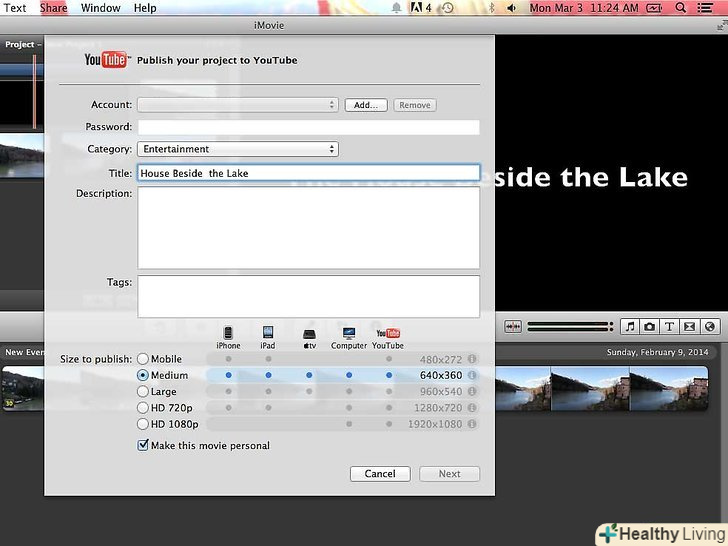Uncheck Make this movie personal
The height and width of the screenshot is (546, 728).
[143, 446]
